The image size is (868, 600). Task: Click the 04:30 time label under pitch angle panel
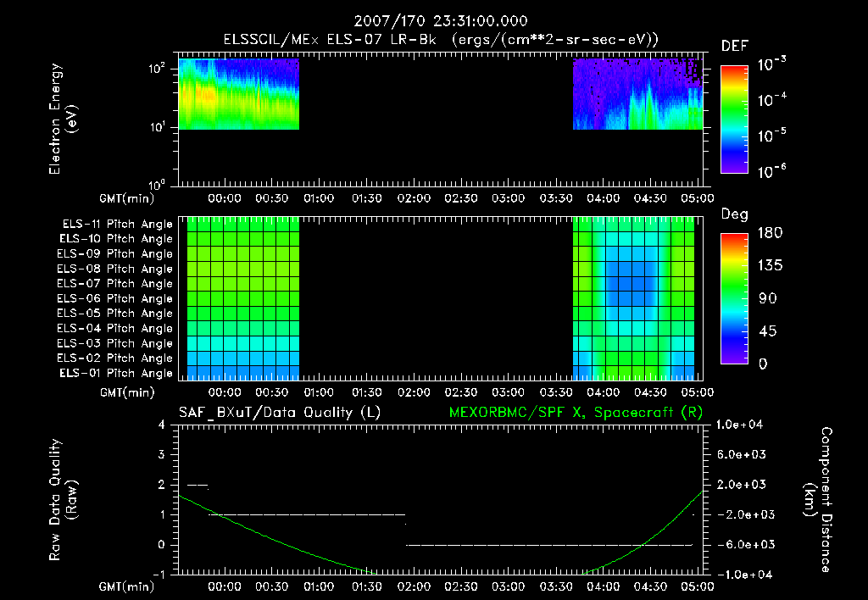[x=650, y=393]
